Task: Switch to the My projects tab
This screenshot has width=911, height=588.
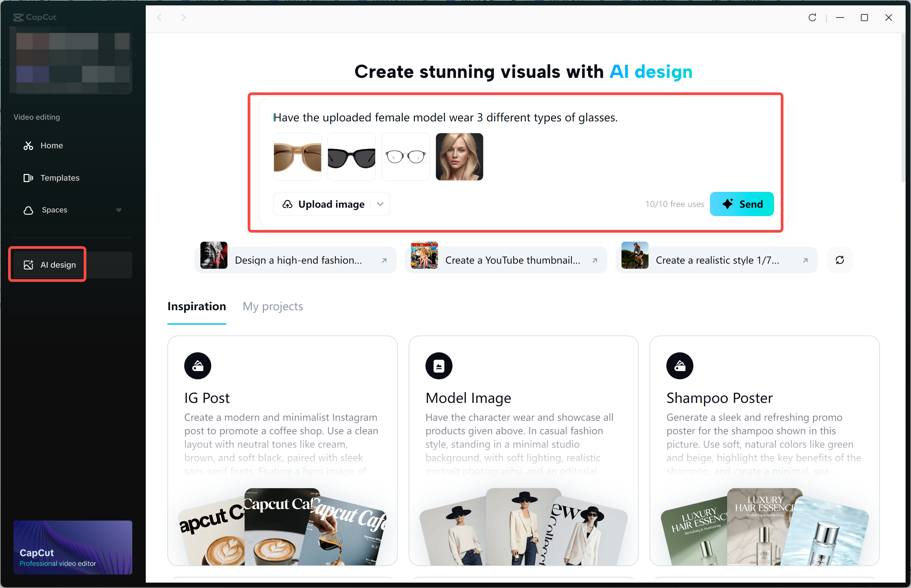Action: point(273,306)
